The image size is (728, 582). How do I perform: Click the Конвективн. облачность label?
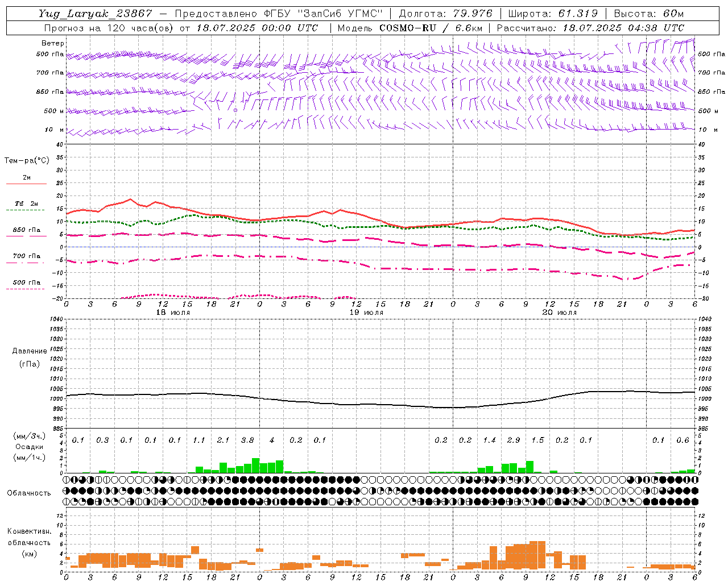(x=29, y=537)
